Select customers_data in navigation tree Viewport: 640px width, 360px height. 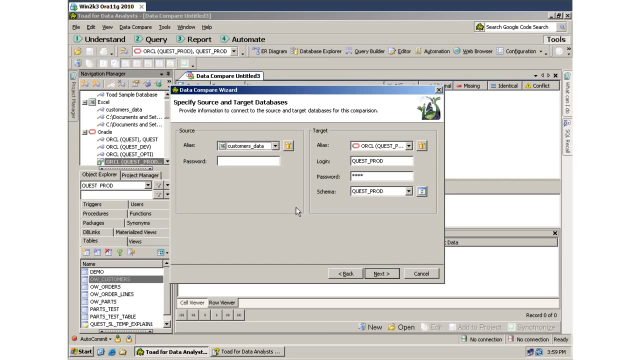(x=124, y=109)
